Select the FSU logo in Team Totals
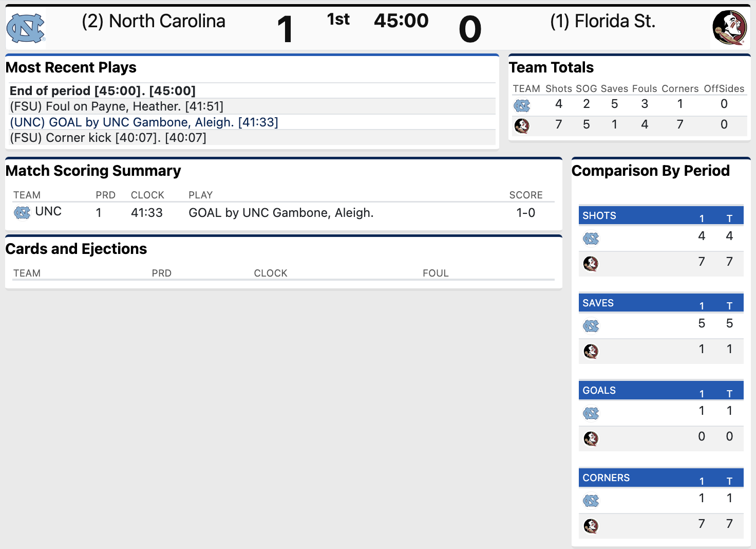Screen dimensions: 756x549 pos(522,125)
